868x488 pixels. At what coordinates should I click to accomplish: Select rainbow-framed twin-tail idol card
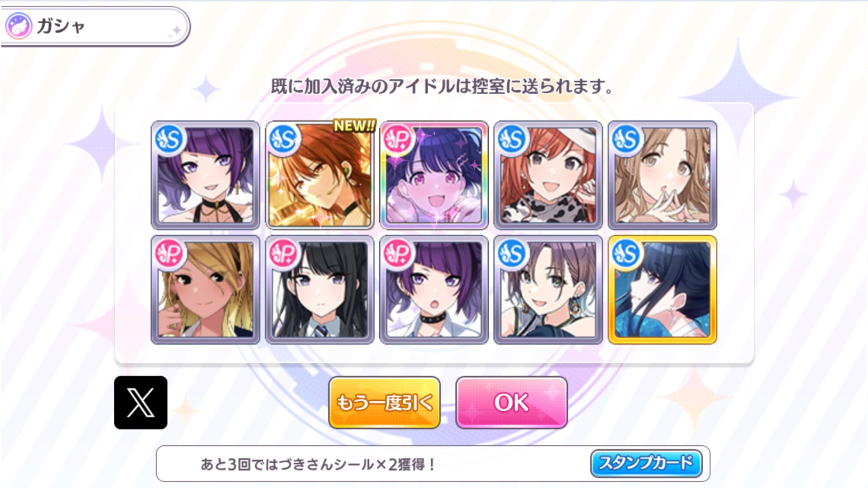click(x=434, y=175)
